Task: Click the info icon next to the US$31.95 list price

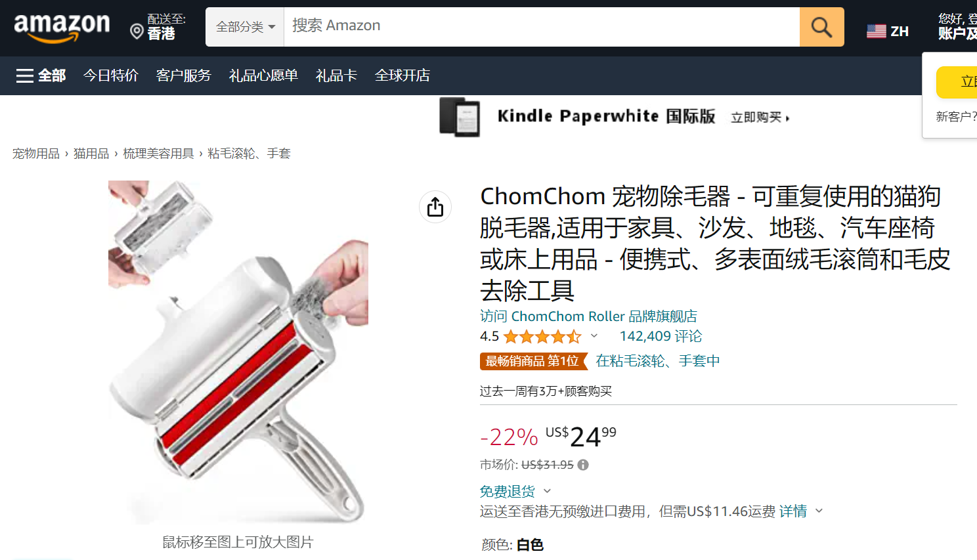Action: click(583, 465)
